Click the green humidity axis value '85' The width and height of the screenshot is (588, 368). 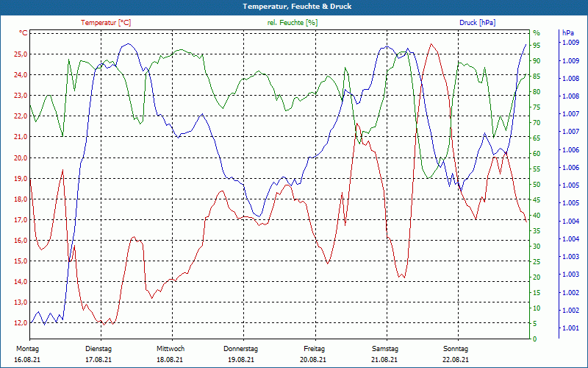[x=537, y=77]
